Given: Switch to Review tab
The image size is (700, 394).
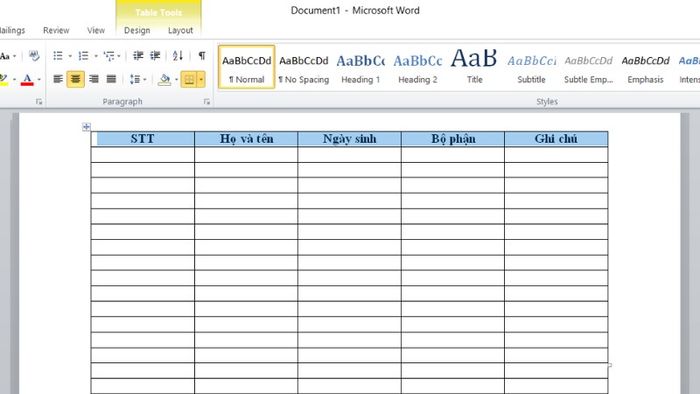Looking at the screenshot, I should click(x=56, y=30).
